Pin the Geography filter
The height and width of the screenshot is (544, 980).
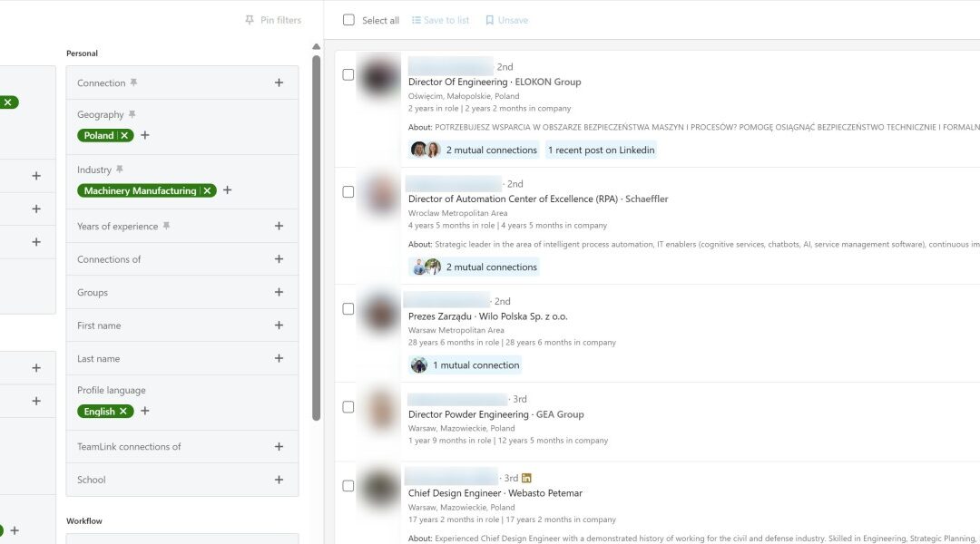coord(132,113)
